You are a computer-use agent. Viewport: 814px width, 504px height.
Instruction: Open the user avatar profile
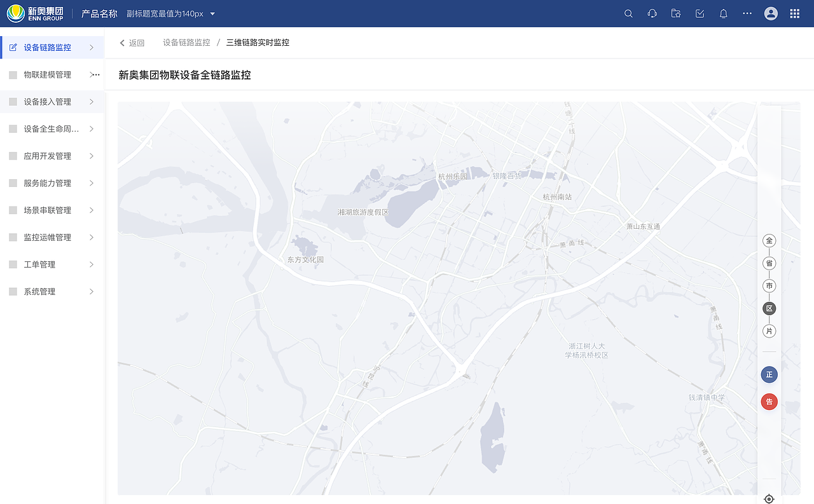[771, 13]
